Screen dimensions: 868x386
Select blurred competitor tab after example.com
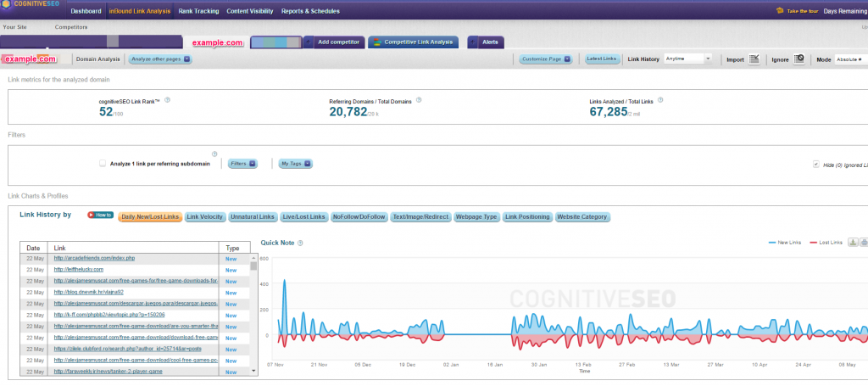(x=276, y=42)
